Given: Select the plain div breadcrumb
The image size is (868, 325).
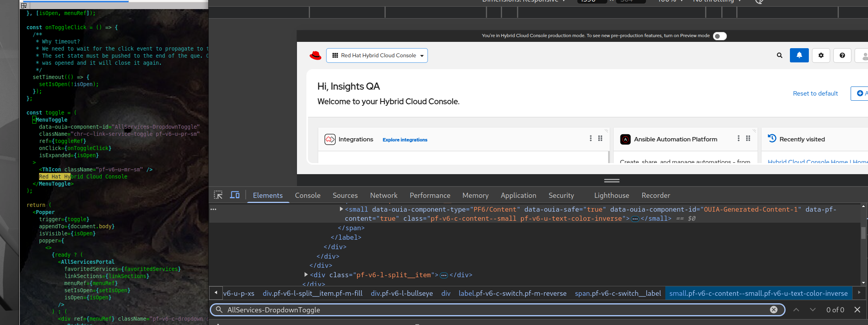Looking at the screenshot, I should [x=446, y=293].
